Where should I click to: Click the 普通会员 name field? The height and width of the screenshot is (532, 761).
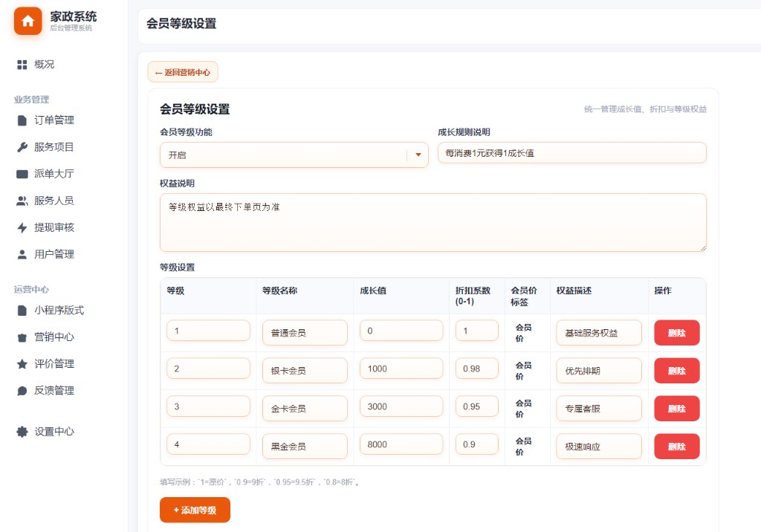(x=305, y=333)
